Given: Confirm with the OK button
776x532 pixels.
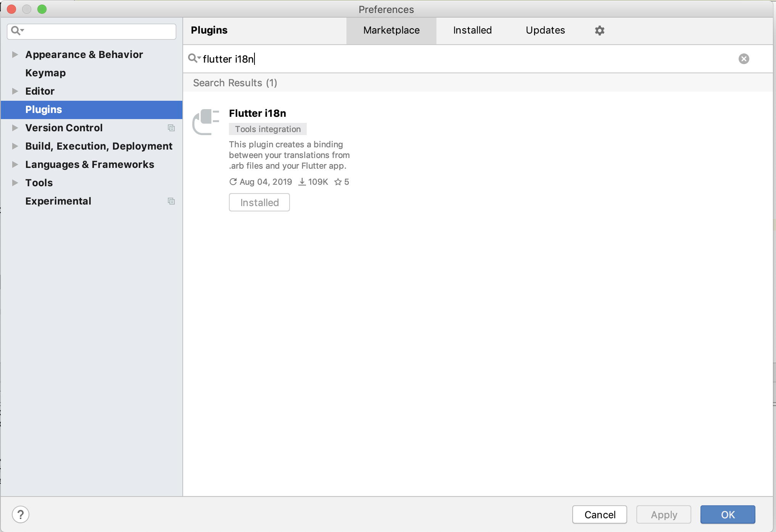Looking at the screenshot, I should click(727, 514).
